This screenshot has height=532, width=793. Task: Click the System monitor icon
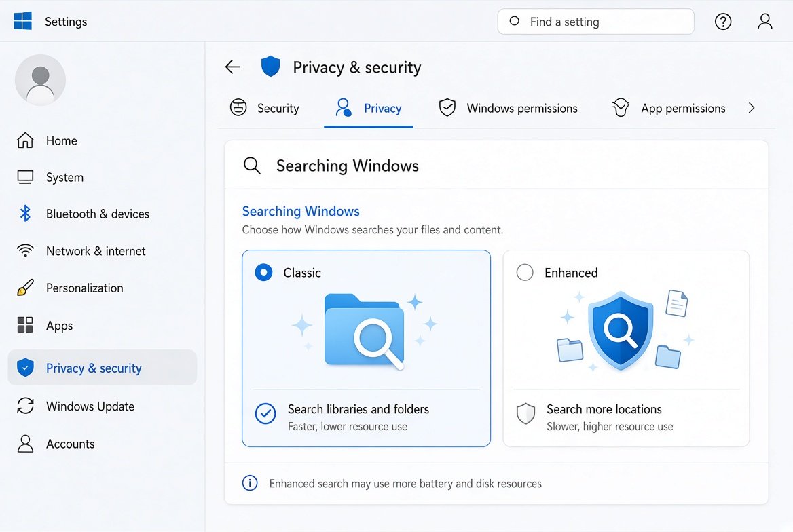[x=25, y=177]
